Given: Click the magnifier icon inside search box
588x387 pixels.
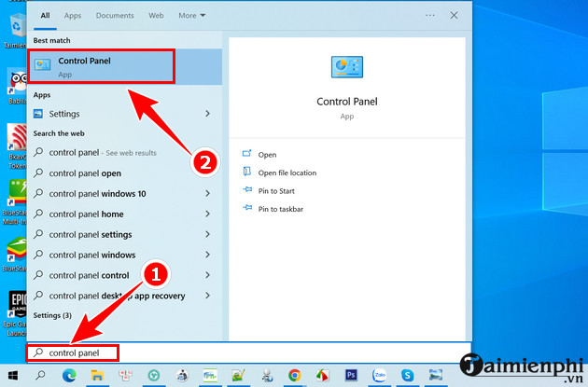Looking at the screenshot, I should 38,352.
